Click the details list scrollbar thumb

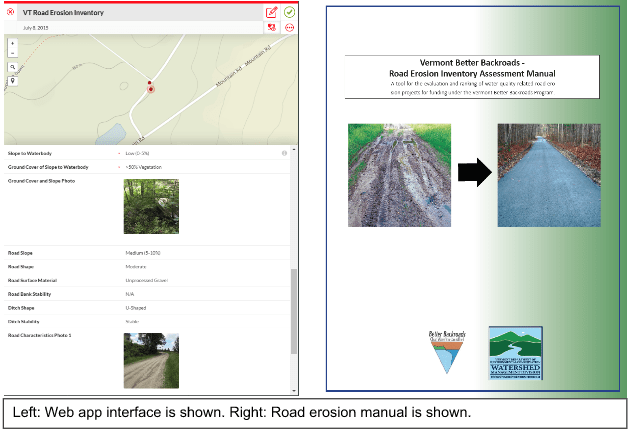(294, 312)
